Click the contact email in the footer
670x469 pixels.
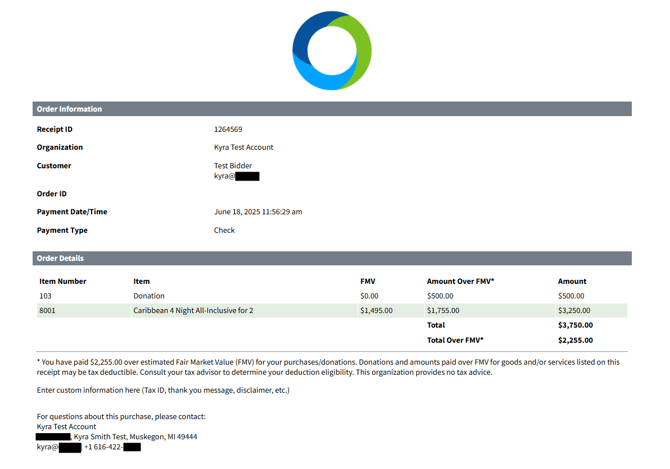click(58, 447)
